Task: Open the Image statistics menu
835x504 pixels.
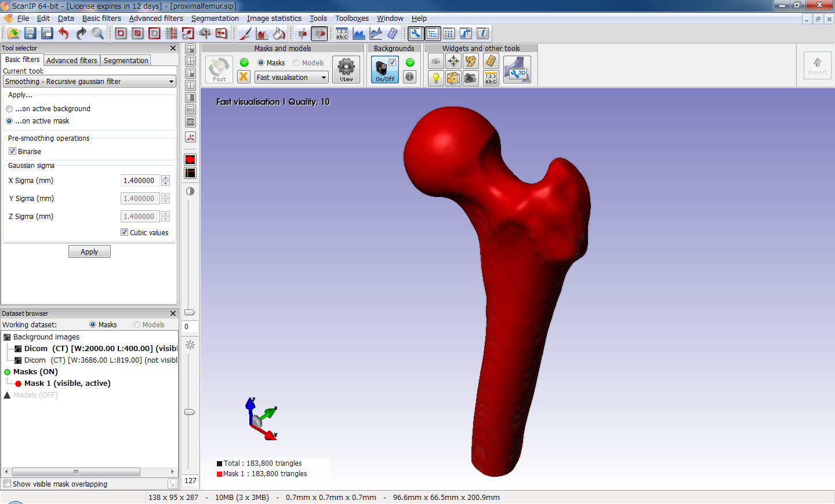Action: point(274,19)
